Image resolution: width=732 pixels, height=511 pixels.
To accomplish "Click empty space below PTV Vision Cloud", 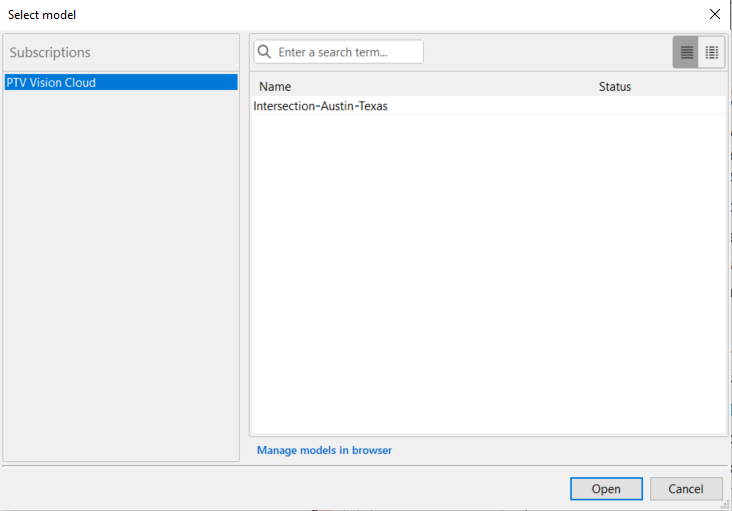I will click(x=120, y=280).
